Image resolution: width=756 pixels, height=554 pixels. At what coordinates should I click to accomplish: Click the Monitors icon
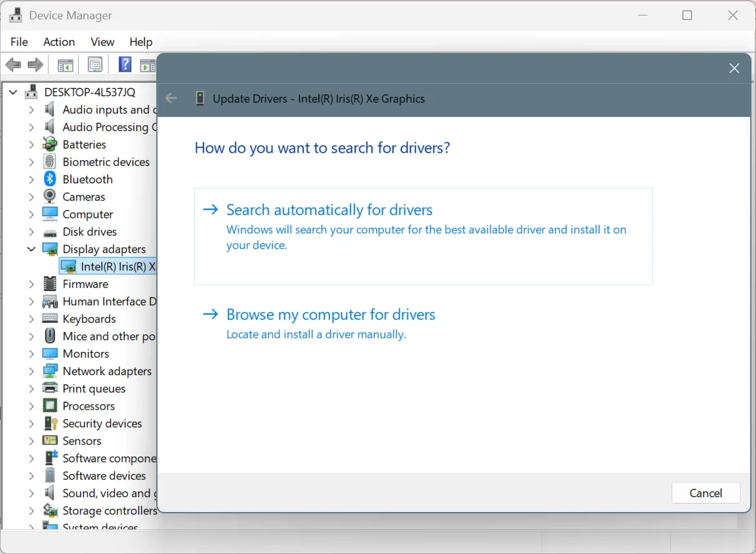50,353
